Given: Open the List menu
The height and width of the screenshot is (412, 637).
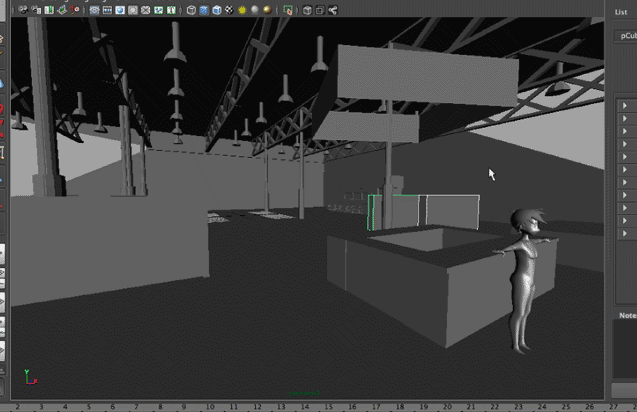Looking at the screenshot, I should click(x=621, y=13).
